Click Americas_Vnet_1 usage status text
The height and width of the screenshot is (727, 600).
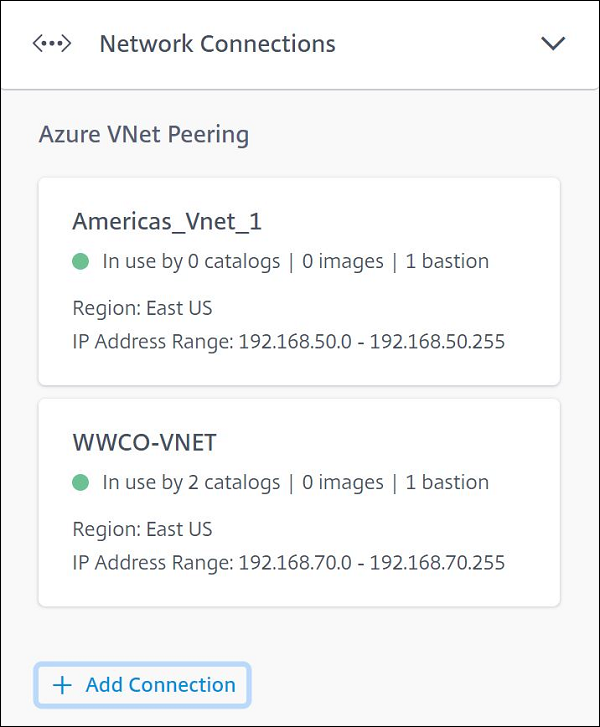[x=191, y=262]
